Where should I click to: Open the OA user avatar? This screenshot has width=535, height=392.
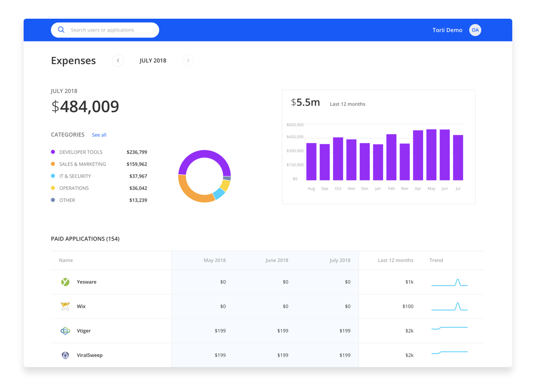[x=475, y=30]
